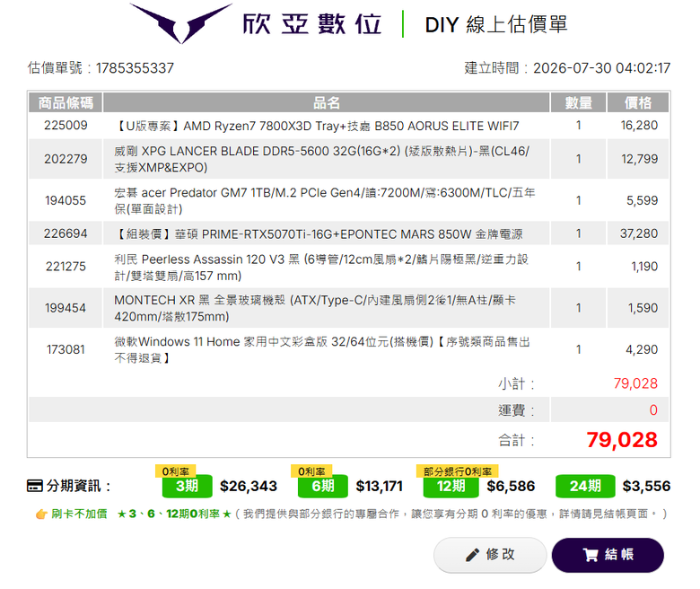Click the 品名 column header
Screen dimensions: 700x589
(x=327, y=102)
